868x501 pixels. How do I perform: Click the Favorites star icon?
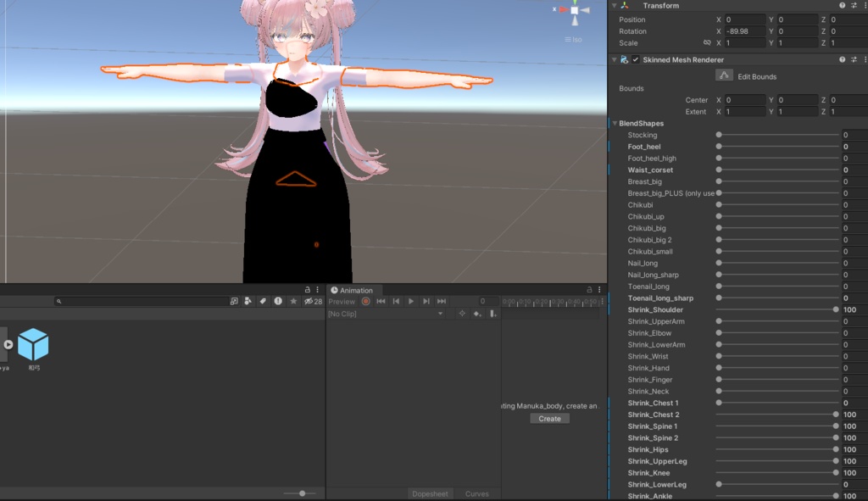pos(293,301)
